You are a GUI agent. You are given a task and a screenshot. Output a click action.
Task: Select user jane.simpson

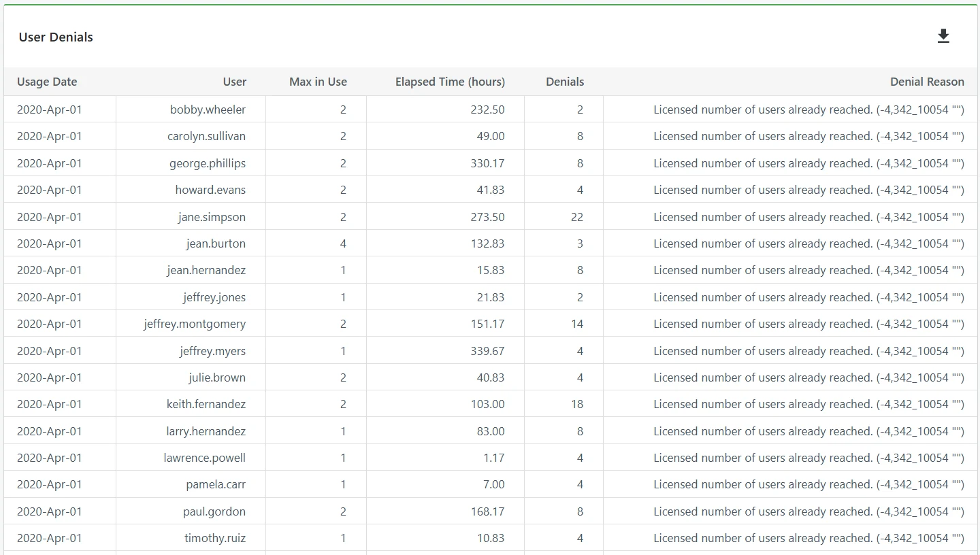(212, 217)
